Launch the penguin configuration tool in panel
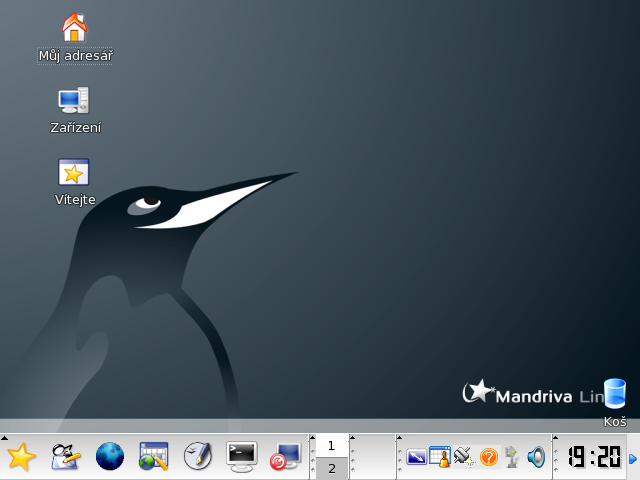The image size is (640, 480). 65,456
